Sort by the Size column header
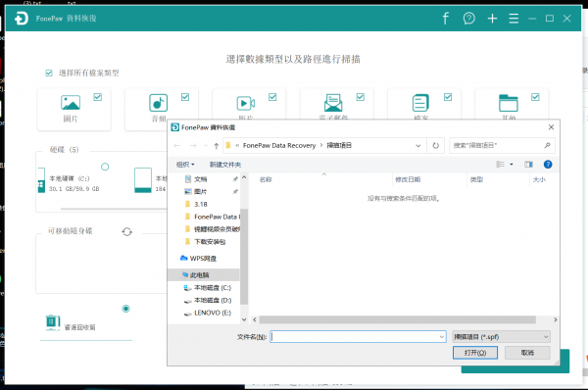 coord(539,179)
